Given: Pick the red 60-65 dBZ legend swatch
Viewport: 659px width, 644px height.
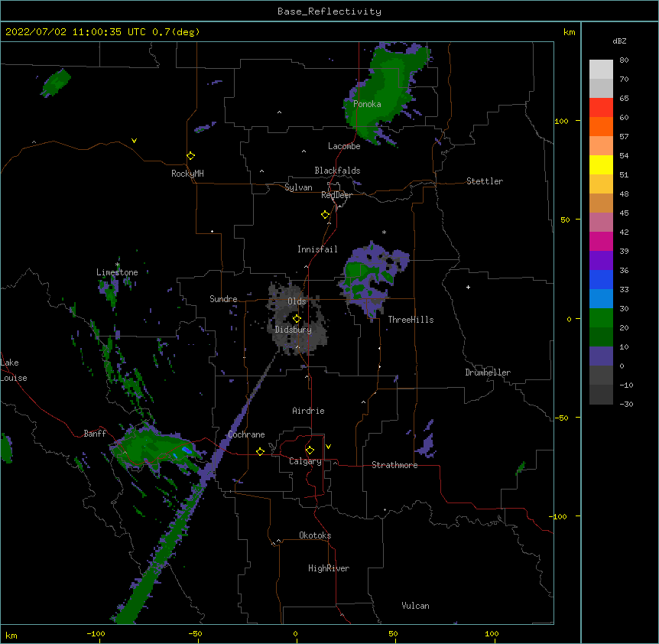Looking at the screenshot, I should pyautogui.click(x=601, y=107).
